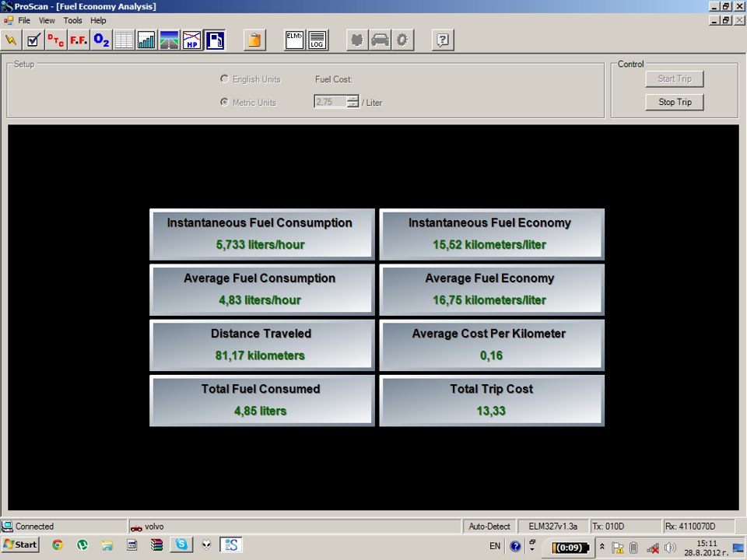Select the Metric Units radio button

pyautogui.click(x=225, y=102)
